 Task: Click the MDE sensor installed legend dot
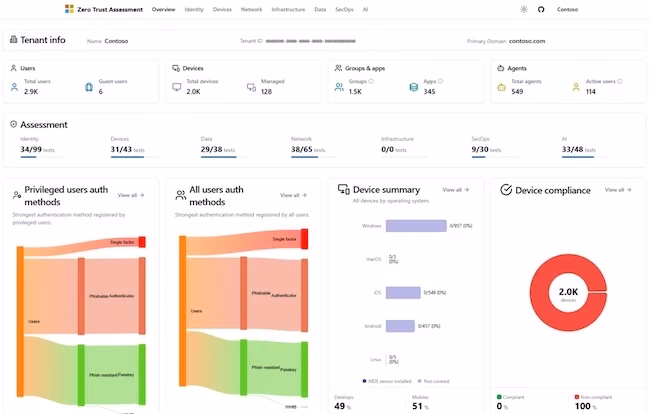point(364,381)
